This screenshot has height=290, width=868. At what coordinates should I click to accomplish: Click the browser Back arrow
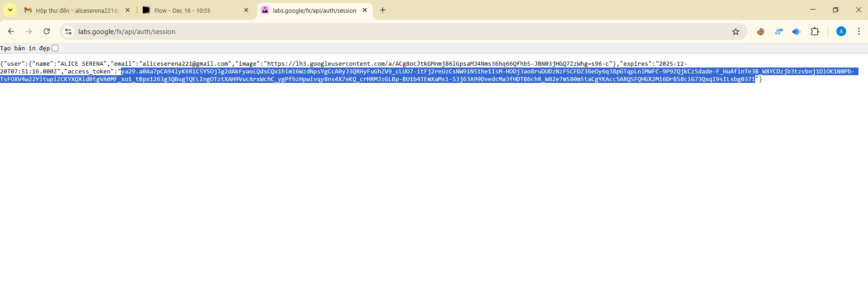click(11, 31)
